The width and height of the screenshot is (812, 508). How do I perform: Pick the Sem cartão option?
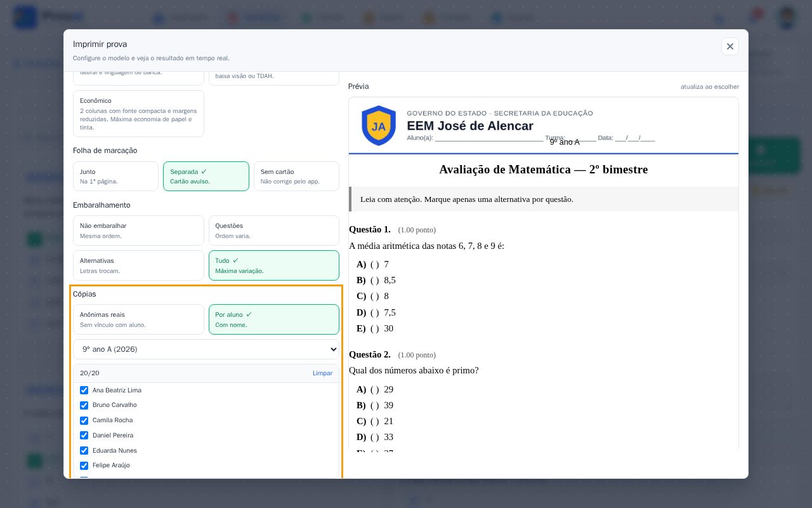click(296, 176)
